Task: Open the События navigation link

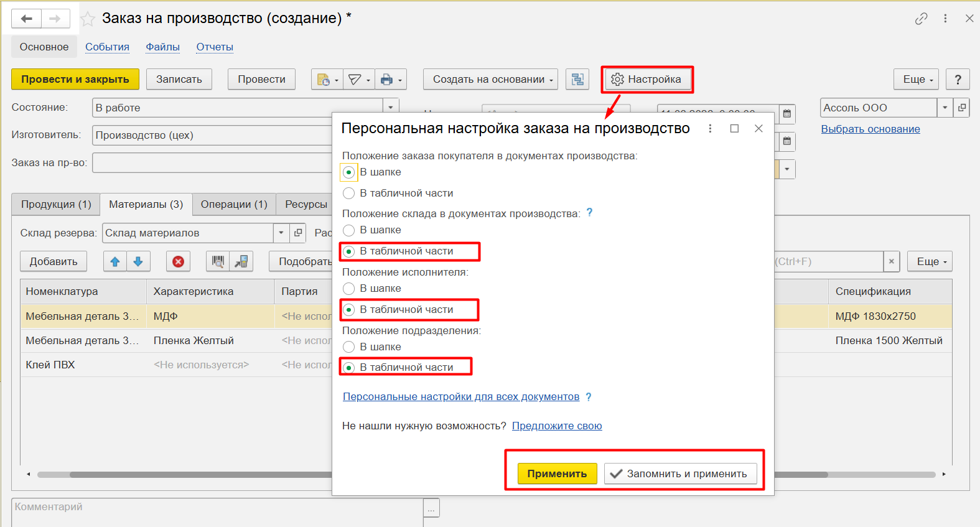Action: 107,47
